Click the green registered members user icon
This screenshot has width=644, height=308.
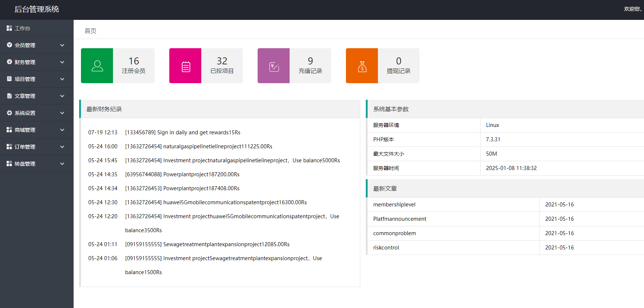(97, 66)
